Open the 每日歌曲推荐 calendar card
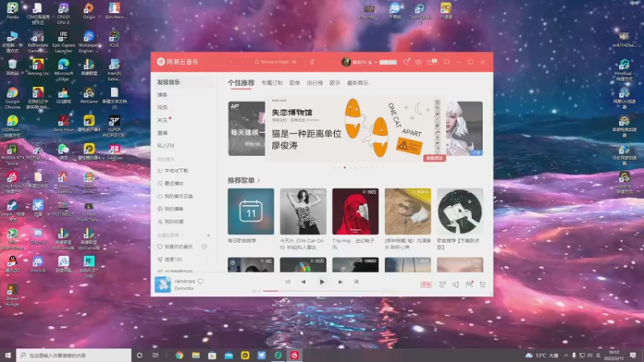 251,212
